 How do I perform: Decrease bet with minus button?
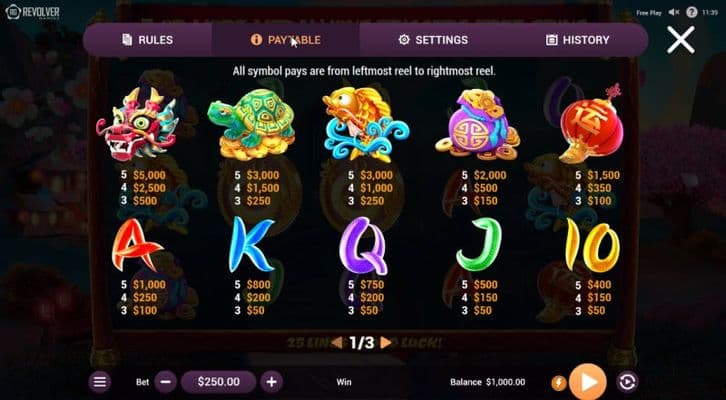(x=165, y=382)
